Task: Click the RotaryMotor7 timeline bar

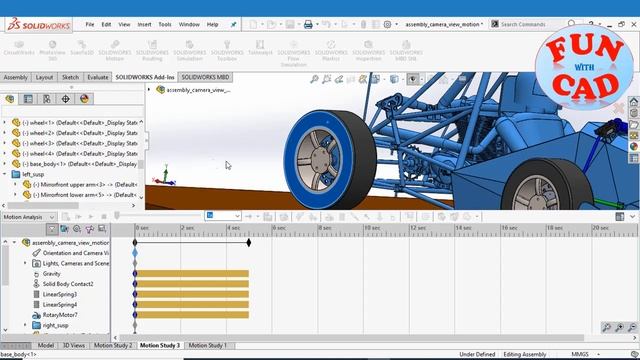Action: 192,315
